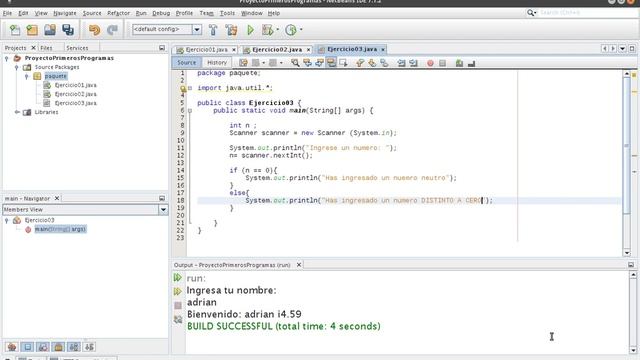Click the New File toolbar icon

[x=15, y=29]
